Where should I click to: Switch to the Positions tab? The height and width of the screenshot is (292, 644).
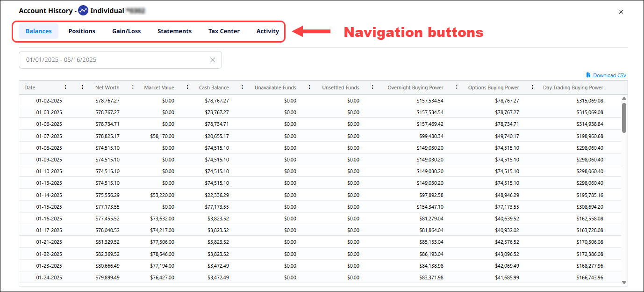[x=81, y=31]
